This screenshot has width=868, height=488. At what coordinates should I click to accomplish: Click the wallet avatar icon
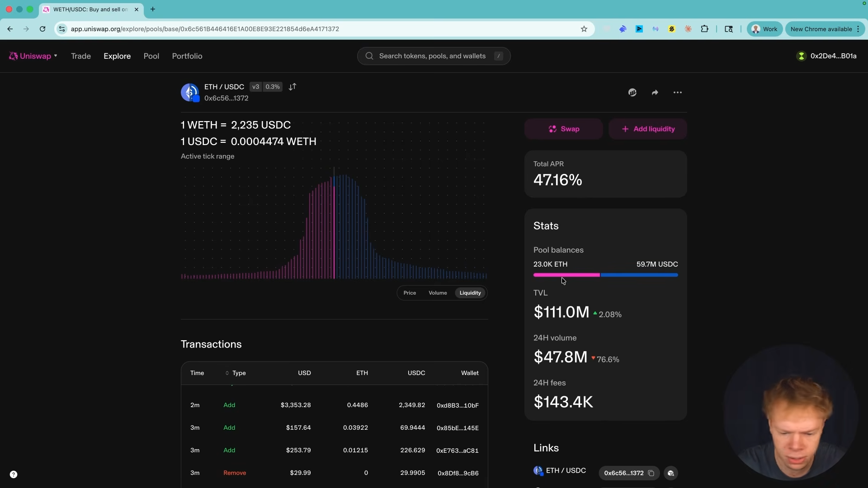pyautogui.click(x=802, y=56)
